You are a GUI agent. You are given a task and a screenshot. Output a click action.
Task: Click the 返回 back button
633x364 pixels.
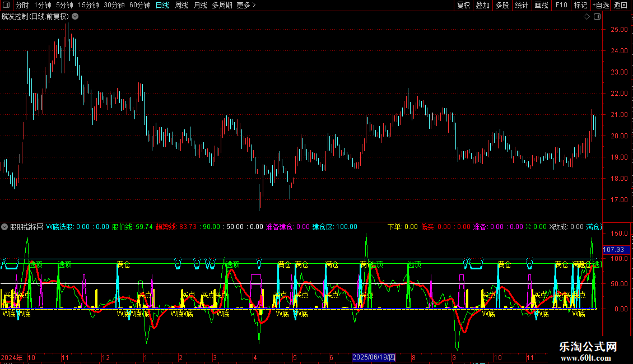coord(621,6)
